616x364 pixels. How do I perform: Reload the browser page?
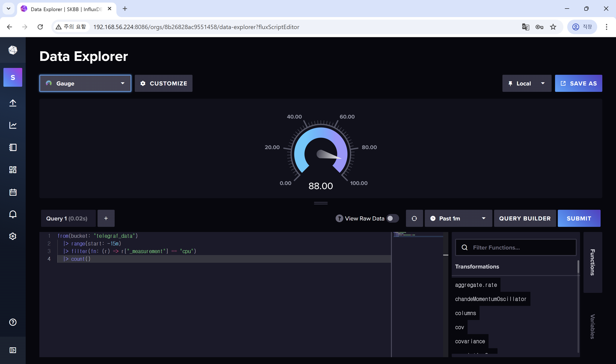coord(40,27)
